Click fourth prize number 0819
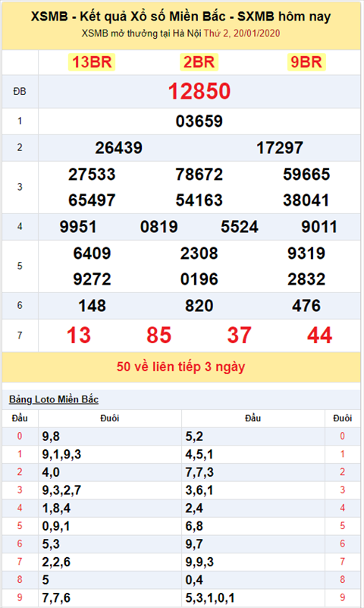This screenshot has width=364, height=608. pos(158,227)
